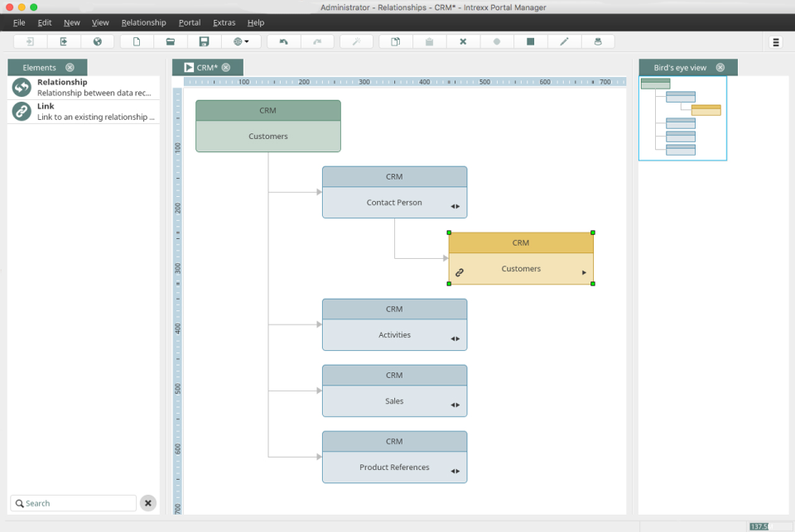Screen dimensions: 795x532
Task: Select the green CRM Customers root node
Action: (268, 126)
